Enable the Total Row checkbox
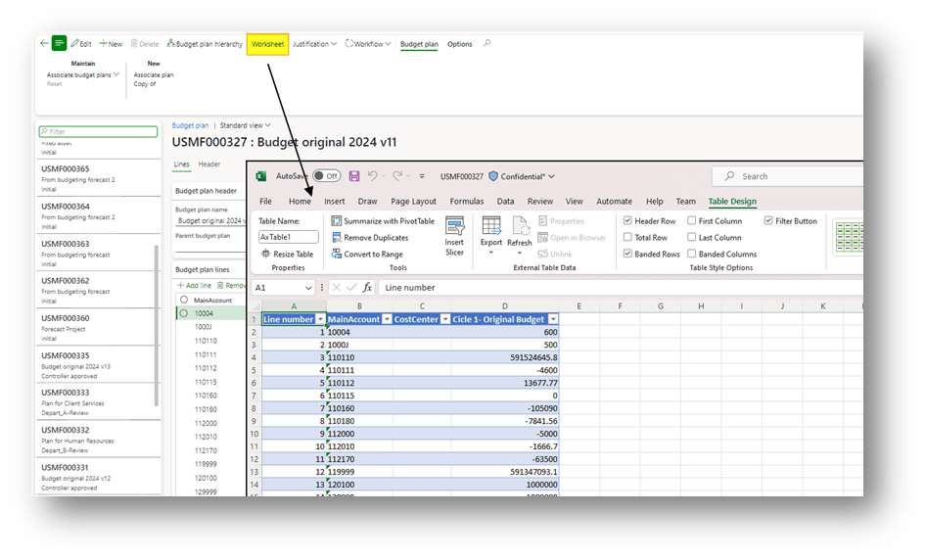 (x=627, y=238)
